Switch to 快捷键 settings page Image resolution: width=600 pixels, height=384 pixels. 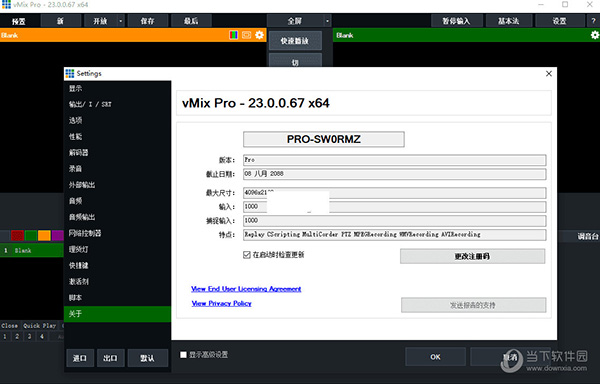coord(117,265)
